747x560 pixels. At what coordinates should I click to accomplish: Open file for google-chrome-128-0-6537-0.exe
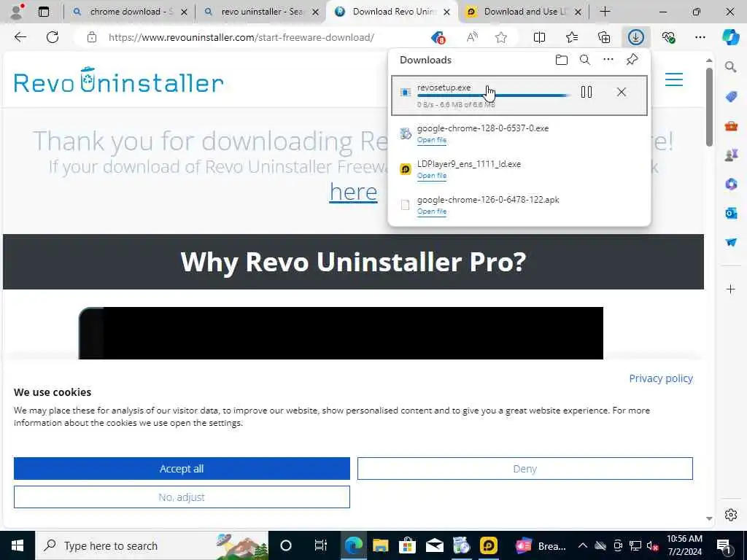432,140
